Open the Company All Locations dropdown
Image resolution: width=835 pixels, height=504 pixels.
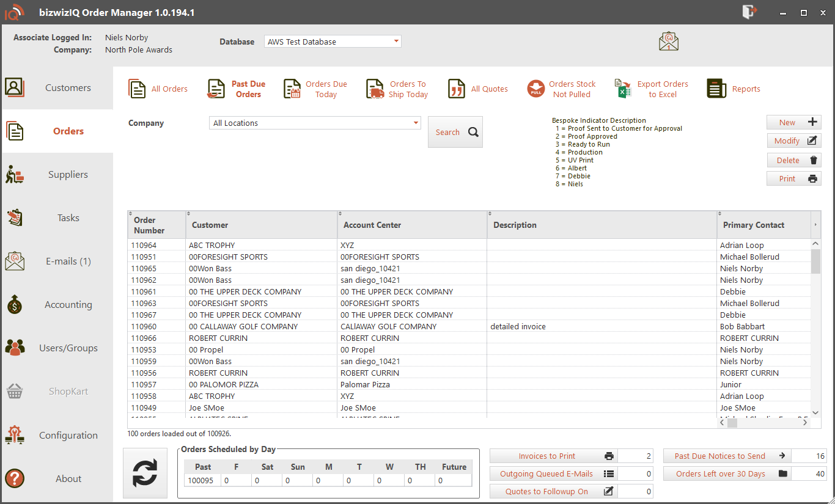[x=416, y=123]
